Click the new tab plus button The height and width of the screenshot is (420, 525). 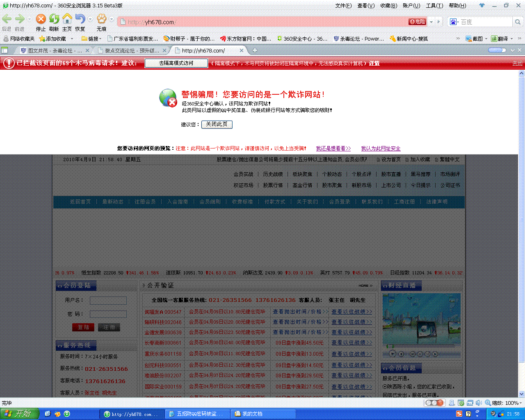point(255,50)
